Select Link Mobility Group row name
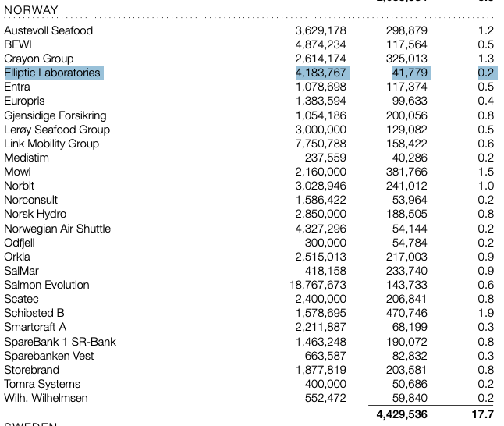 click(x=51, y=144)
